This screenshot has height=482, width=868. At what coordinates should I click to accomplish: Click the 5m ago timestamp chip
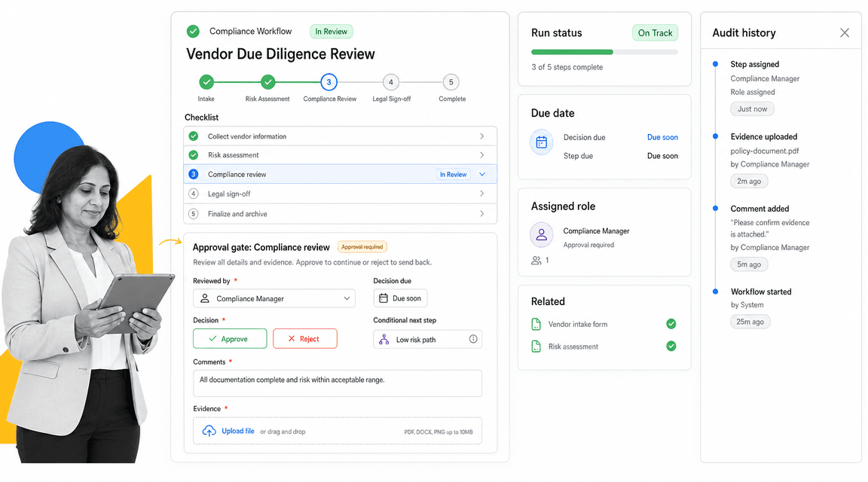[749, 264]
